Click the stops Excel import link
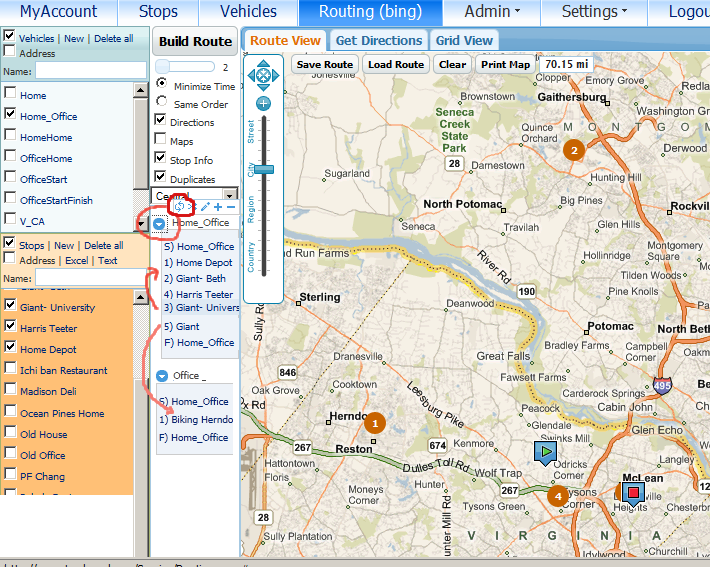Image resolution: width=710 pixels, height=567 pixels. (x=77, y=261)
